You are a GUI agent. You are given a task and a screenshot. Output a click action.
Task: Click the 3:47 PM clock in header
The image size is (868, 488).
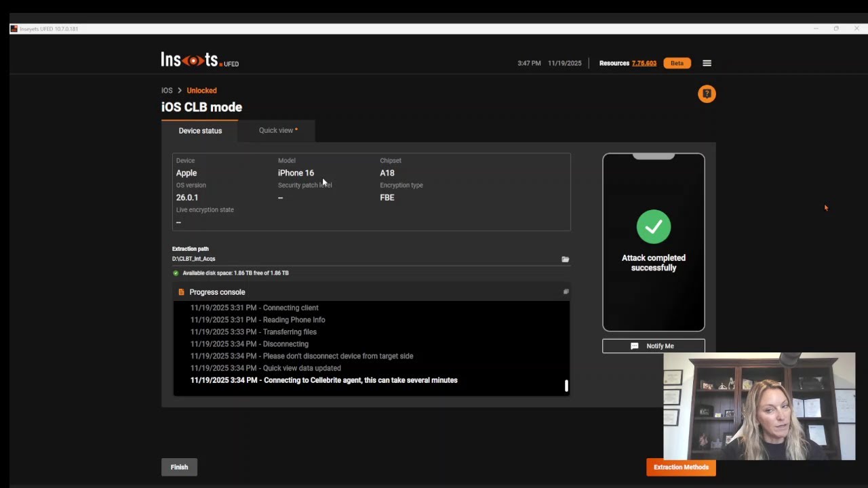click(x=529, y=63)
